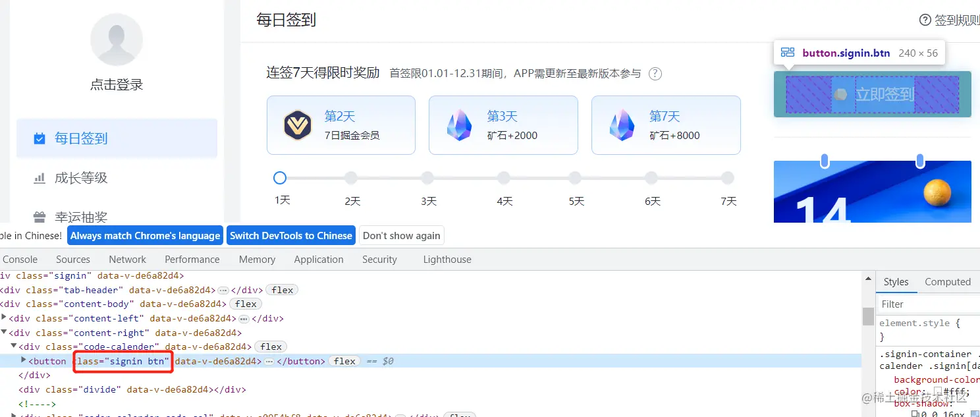Click Always match Chrome's language button
Screen dimensions: 980x417
(146, 236)
